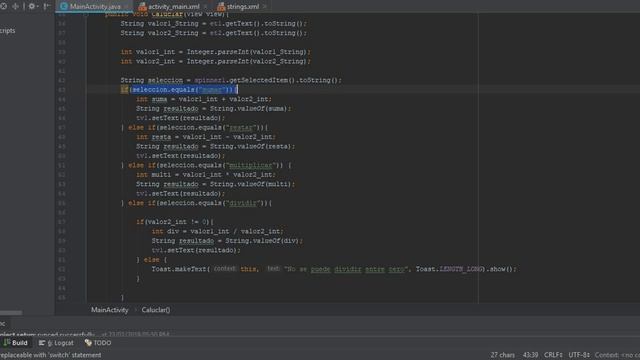
Task: Click the Context status bar entry
Action: pos(617,355)
